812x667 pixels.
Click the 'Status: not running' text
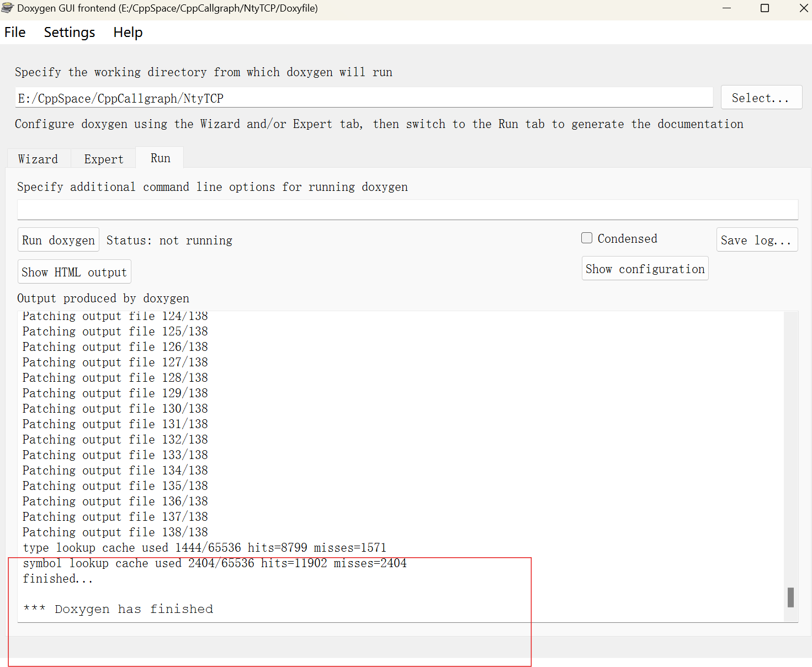(169, 240)
